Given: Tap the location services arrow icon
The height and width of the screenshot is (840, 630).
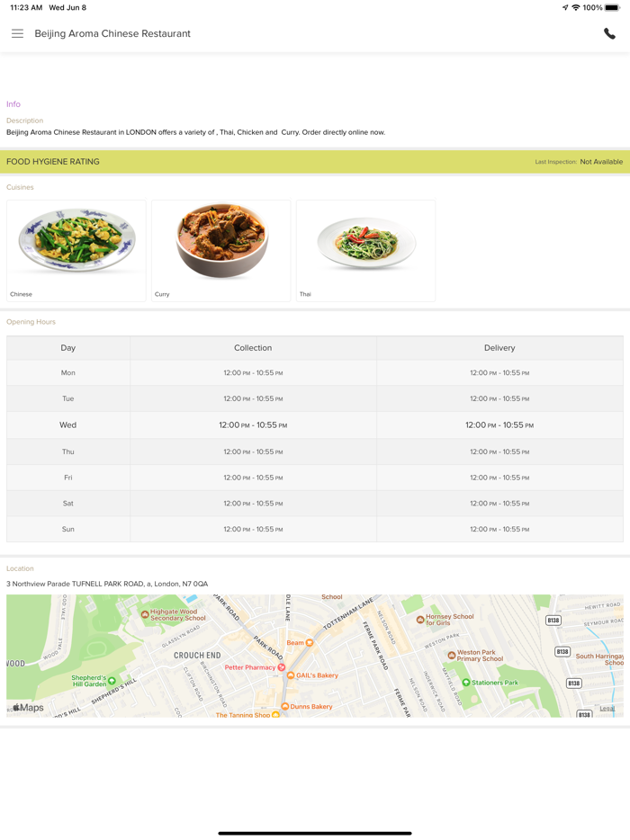Looking at the screenshot, I should click(x=565, y=7).
